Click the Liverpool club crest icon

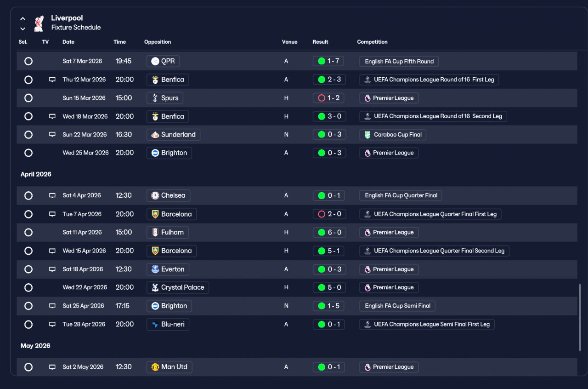[x=39, y=23]
